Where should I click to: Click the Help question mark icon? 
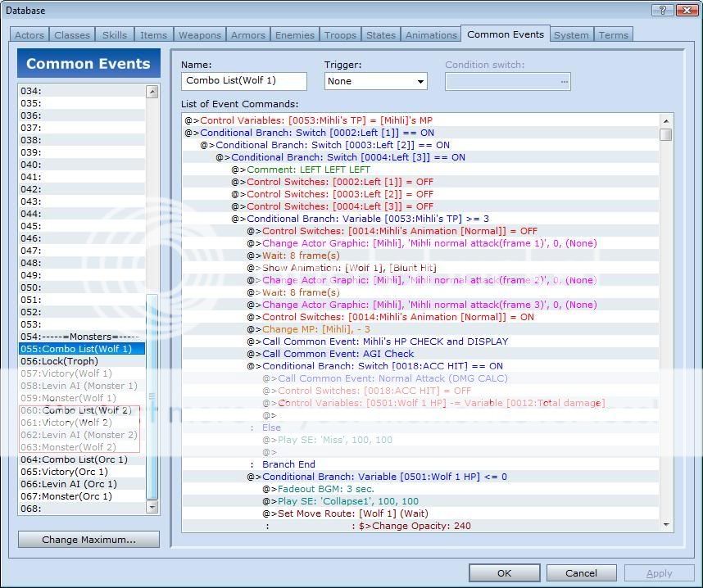[662, 10]
